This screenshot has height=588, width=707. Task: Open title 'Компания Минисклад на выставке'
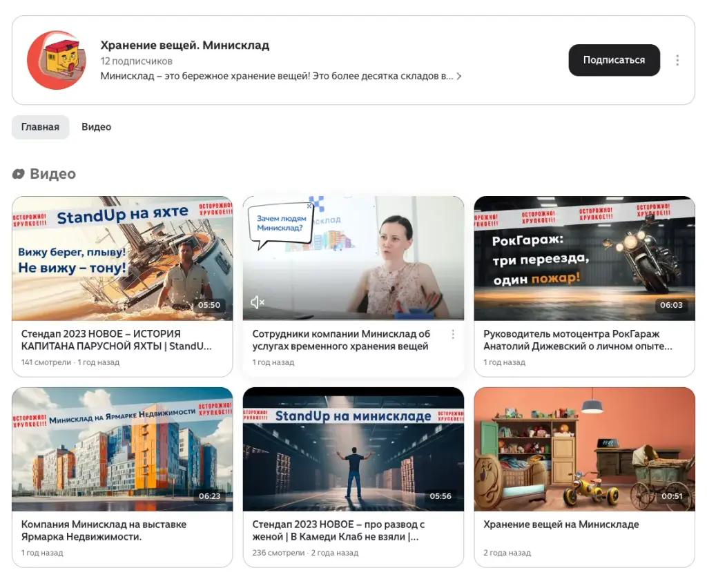[x=104, y=531]
